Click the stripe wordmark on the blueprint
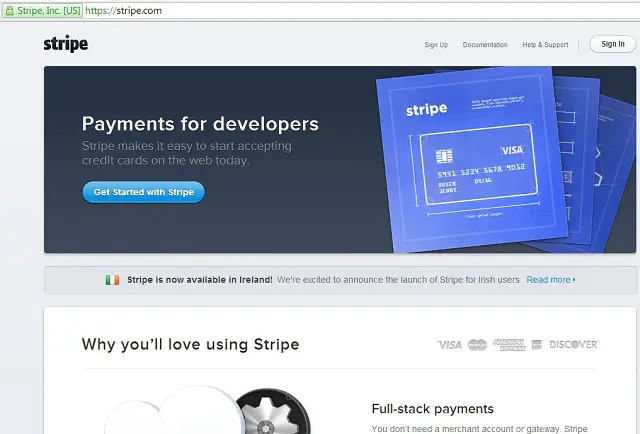The image size is (640, 434). pos(427,109)
